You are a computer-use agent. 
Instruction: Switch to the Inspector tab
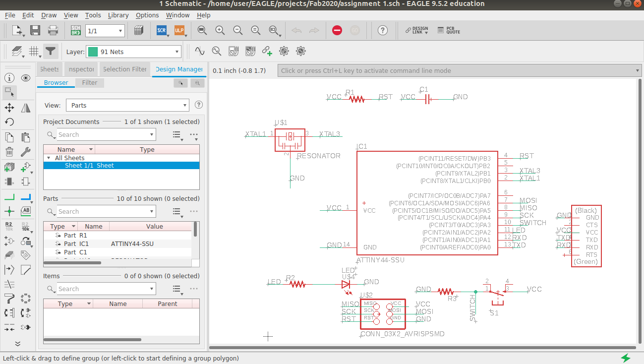[x=81, y=69]
